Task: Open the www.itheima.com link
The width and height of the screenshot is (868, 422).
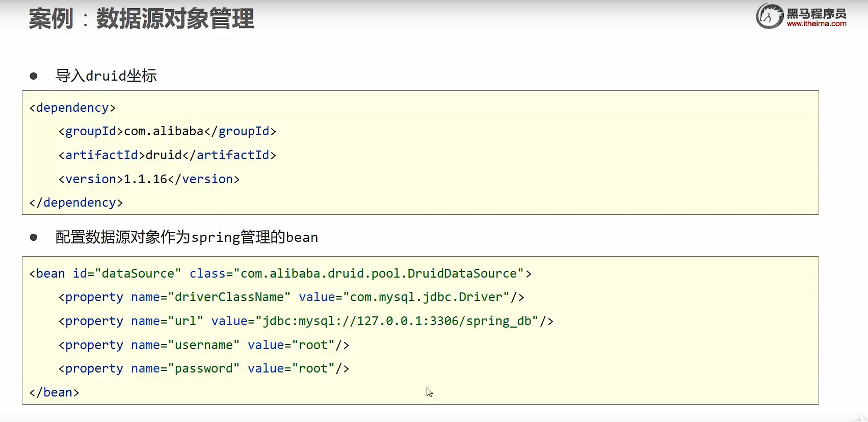Action: pyautogui.click(x=817, y=23)
